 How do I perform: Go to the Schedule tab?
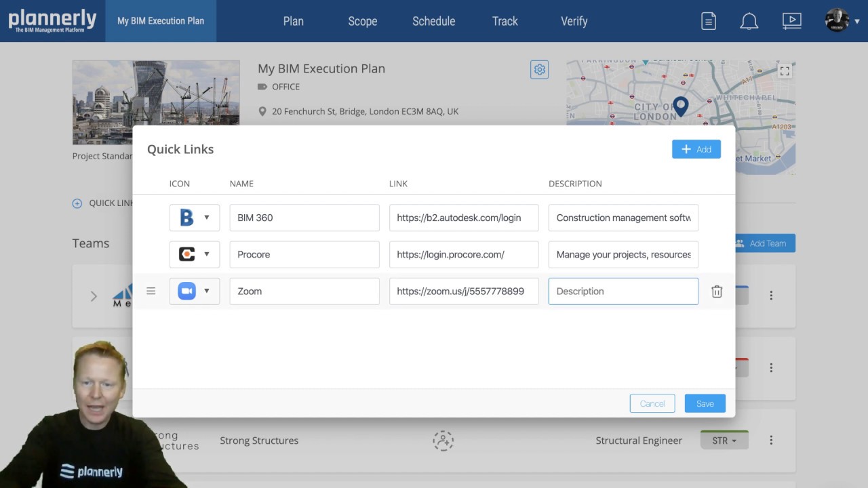(x=434, y=21)
